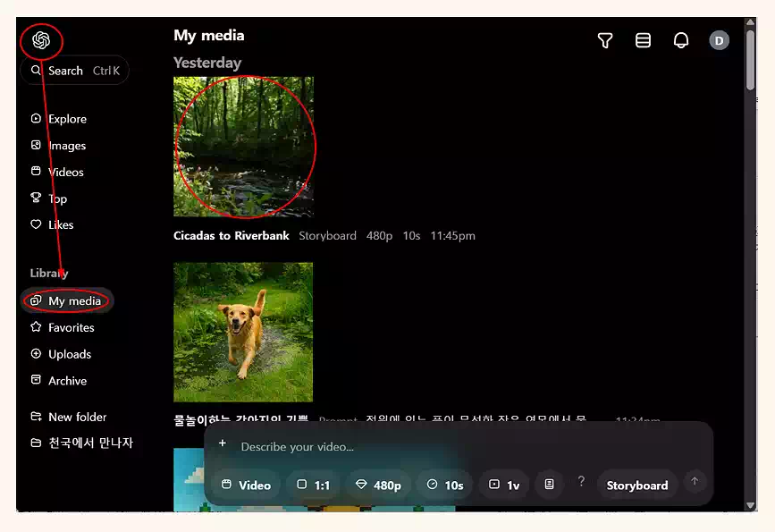This screenshot has width=775, height=532.
Task: Click the question mark help icon
Action: point(581,482)
